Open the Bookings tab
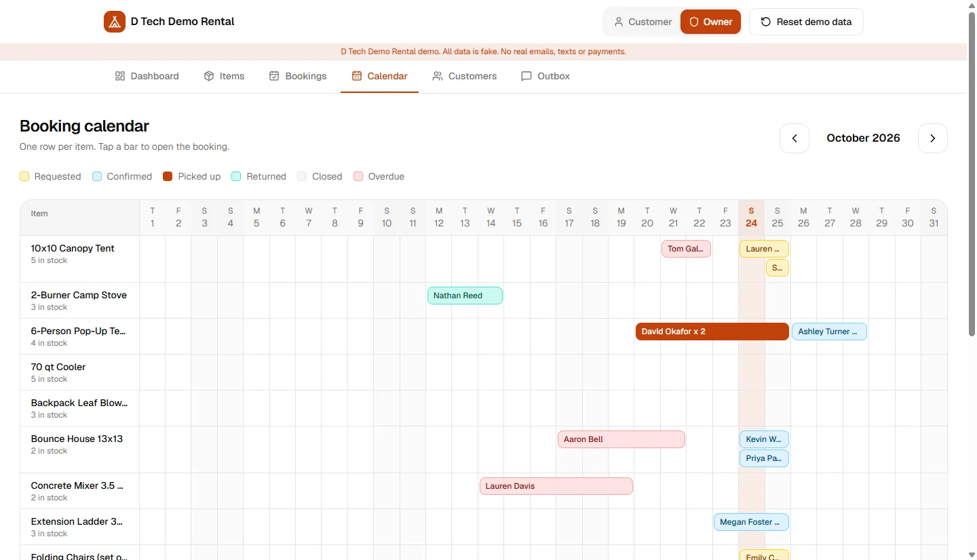This screenshot has height=560, width=977. pos(298,76)
